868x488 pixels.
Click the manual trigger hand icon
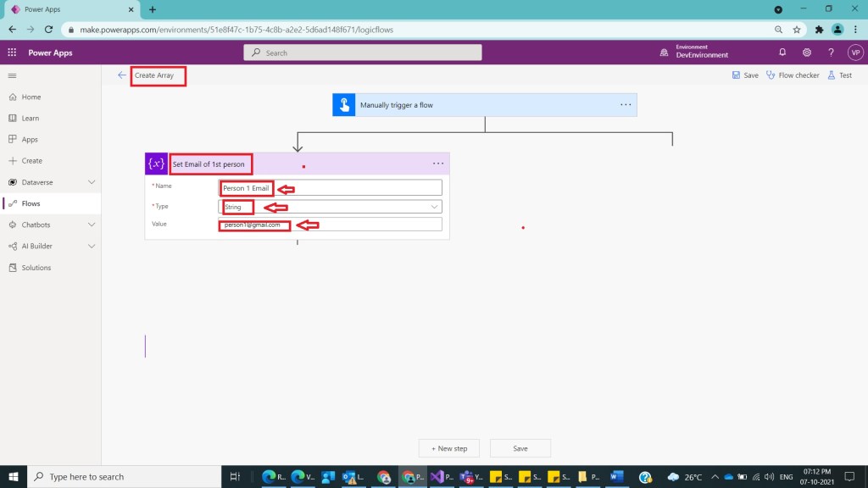pyautogui.click(x=343, y=105)
